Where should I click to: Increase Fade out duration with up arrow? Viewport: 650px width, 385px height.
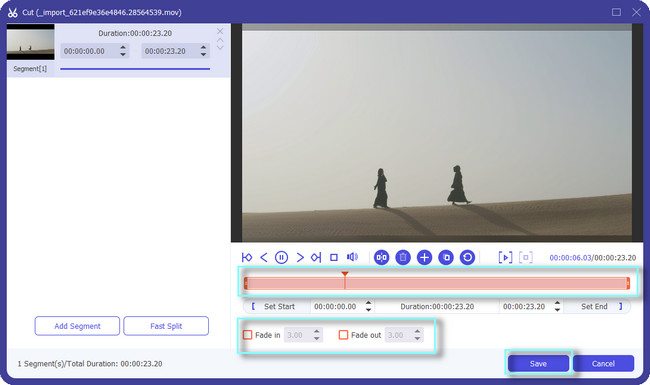(417, 332)
